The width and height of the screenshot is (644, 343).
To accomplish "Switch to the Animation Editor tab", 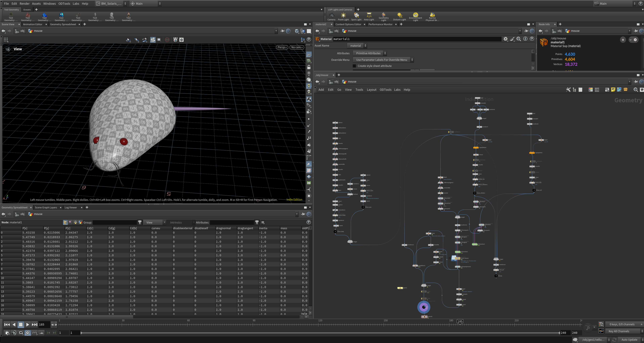I will (32, 24).
